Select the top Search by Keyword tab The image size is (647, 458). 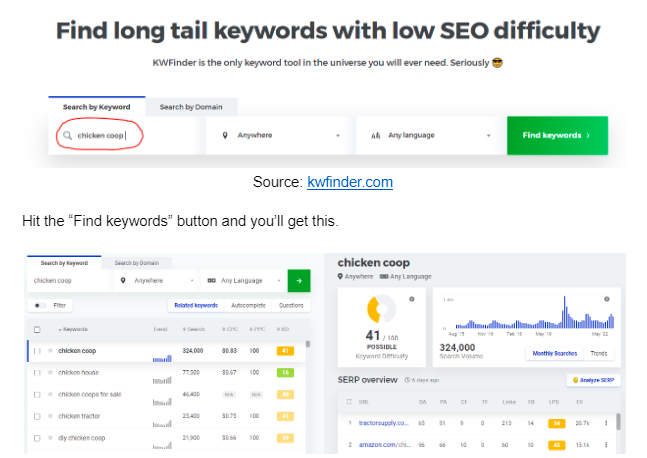(97, 107)
